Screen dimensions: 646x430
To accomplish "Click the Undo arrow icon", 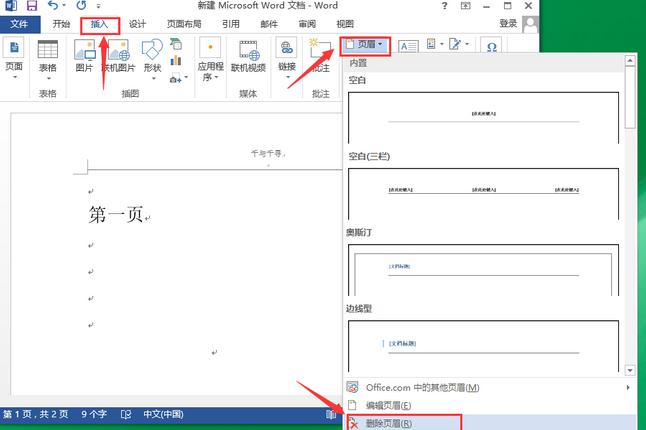I will (53, 5).
